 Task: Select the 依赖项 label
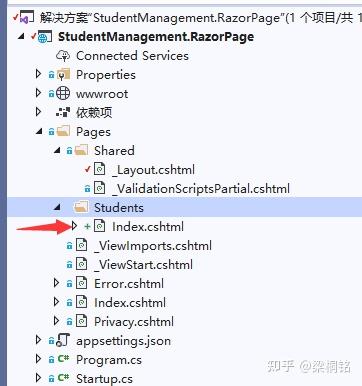94,113
